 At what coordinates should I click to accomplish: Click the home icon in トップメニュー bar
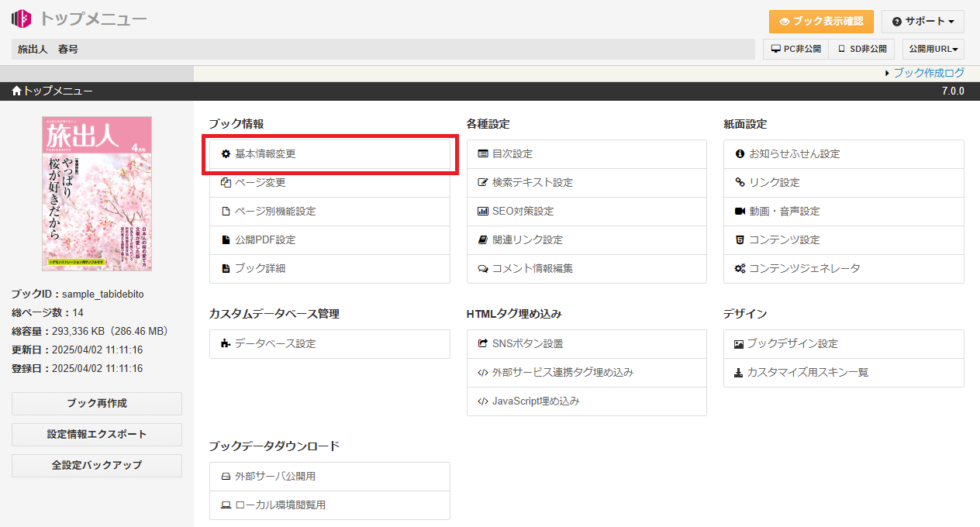16,91
